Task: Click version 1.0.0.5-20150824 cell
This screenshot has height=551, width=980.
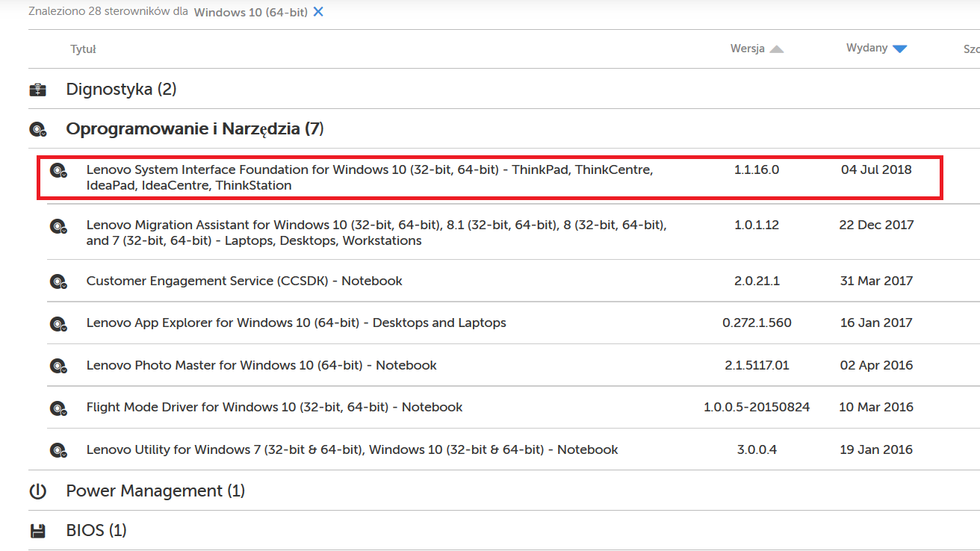Action: (x=757, y=407)
